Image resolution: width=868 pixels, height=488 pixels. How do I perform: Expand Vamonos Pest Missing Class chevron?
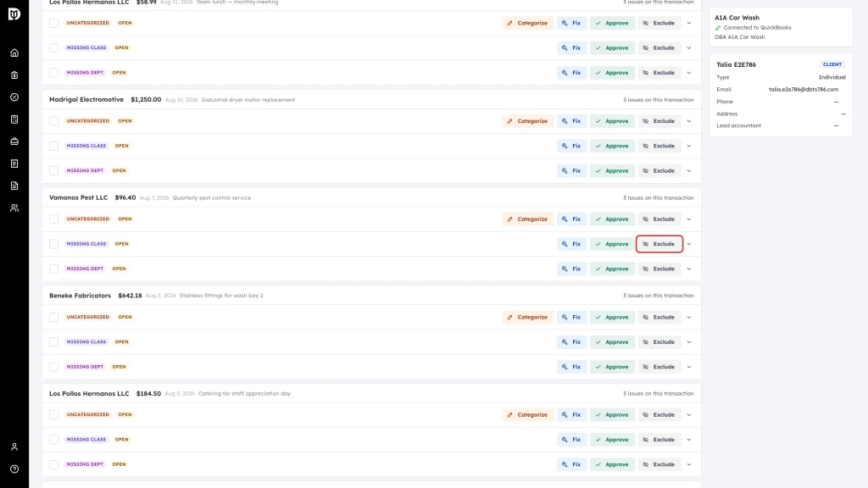(x=689, y=244)
